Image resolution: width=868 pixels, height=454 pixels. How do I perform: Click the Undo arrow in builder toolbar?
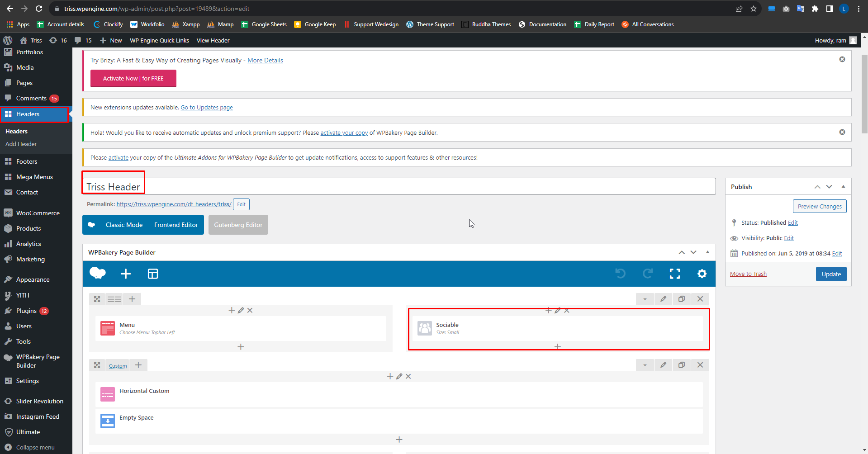[x=621, y=274]
